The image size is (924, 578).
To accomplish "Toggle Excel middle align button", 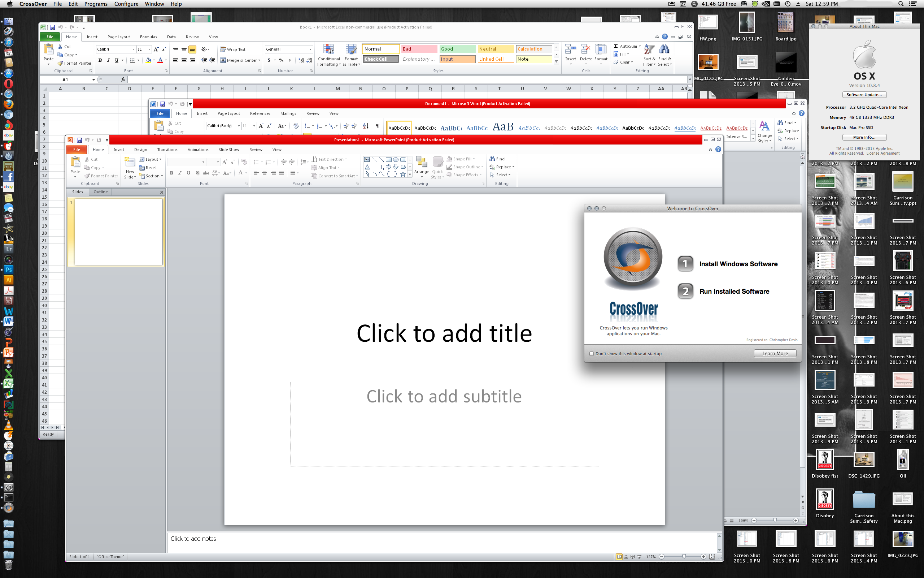I will [x=184, y=49].
